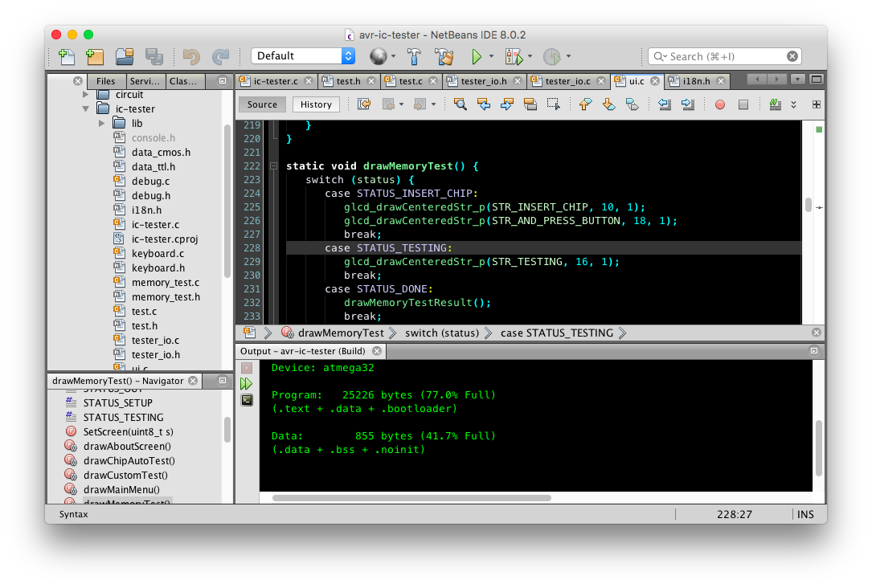Viewport: 872px width, 588px height.
Task: Click drawMemoryTest in the breadcrumb bar
Action: click(340, 333)
